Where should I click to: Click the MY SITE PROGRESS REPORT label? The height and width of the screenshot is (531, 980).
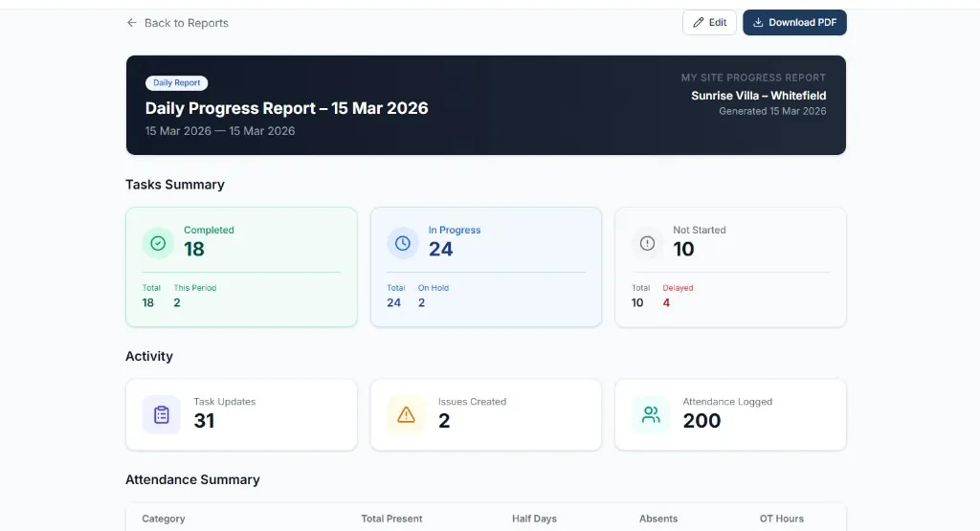click(x=754, y=77)
